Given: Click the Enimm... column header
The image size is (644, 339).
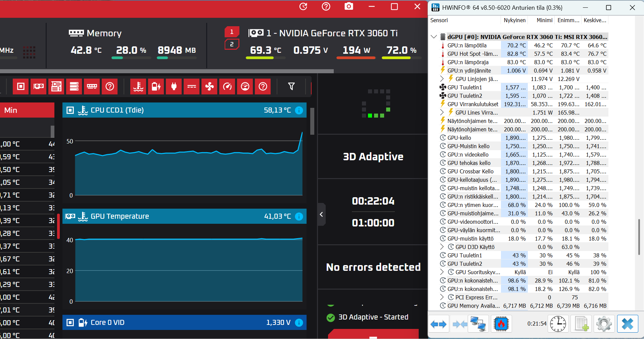Looking at the screenshot, I should click(x=568, y=20).
